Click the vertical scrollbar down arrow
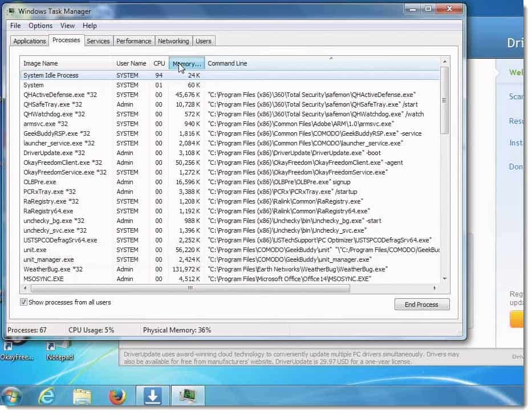This screenshot has height=414, width=532. [444, 279]
